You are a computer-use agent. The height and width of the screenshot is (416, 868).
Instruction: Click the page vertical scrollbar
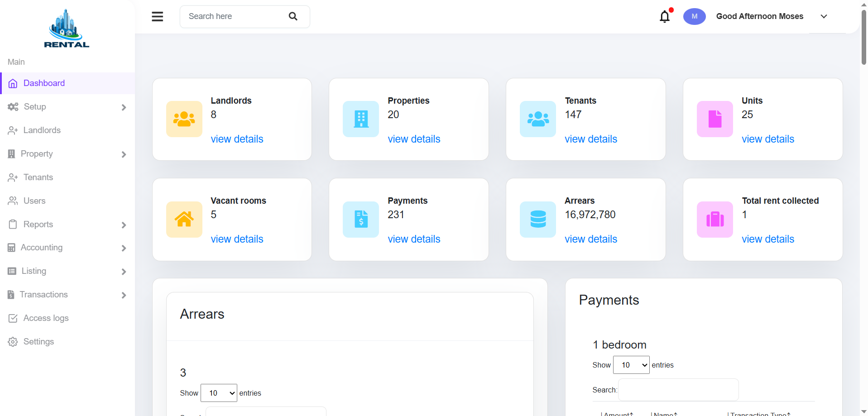pos(864,38)
